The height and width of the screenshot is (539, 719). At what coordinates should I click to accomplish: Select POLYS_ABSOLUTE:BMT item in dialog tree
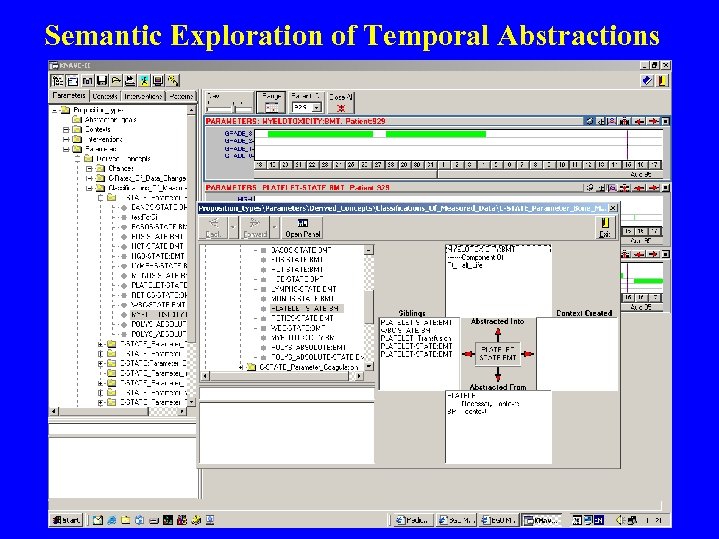pos(308,347)
